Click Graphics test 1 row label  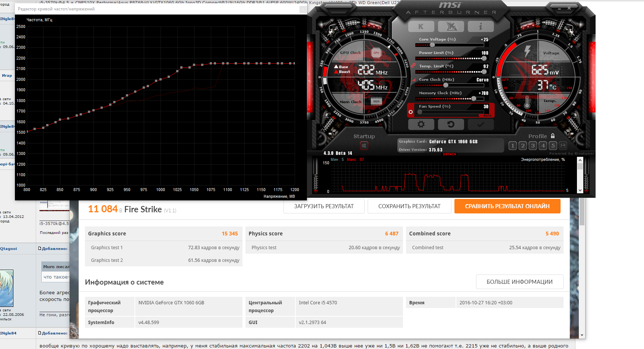click(107, 248)
